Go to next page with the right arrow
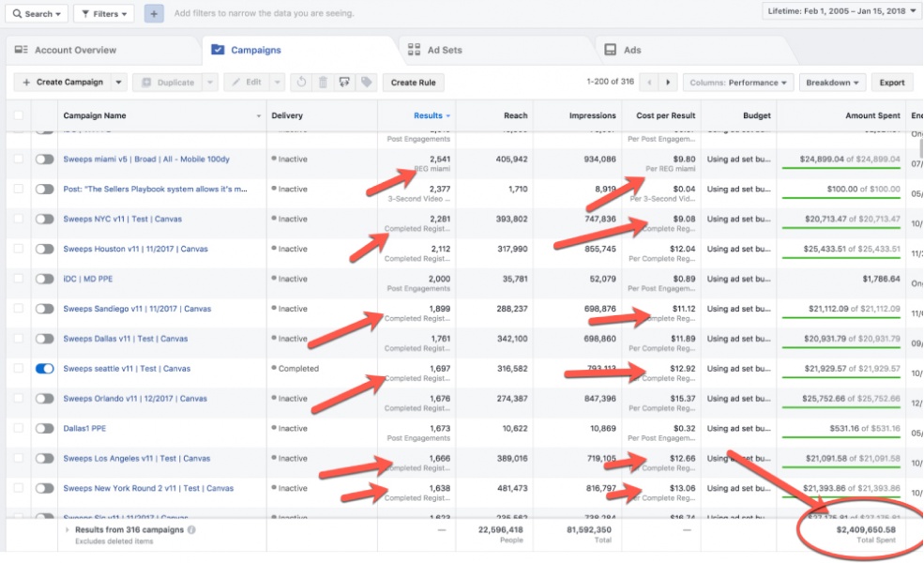The height and width of the screenshot is (563, 924). [x=668, y=83]
